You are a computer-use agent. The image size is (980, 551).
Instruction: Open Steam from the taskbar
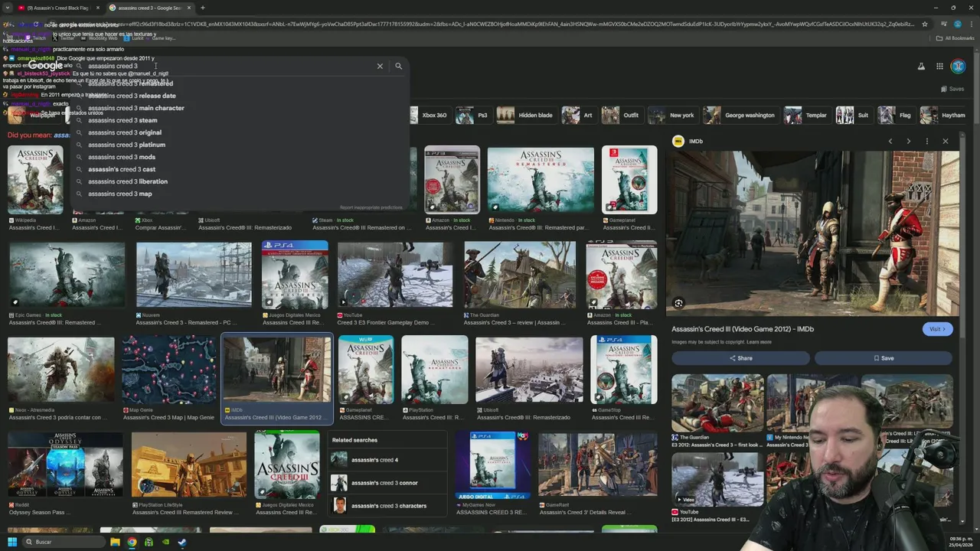182,542
